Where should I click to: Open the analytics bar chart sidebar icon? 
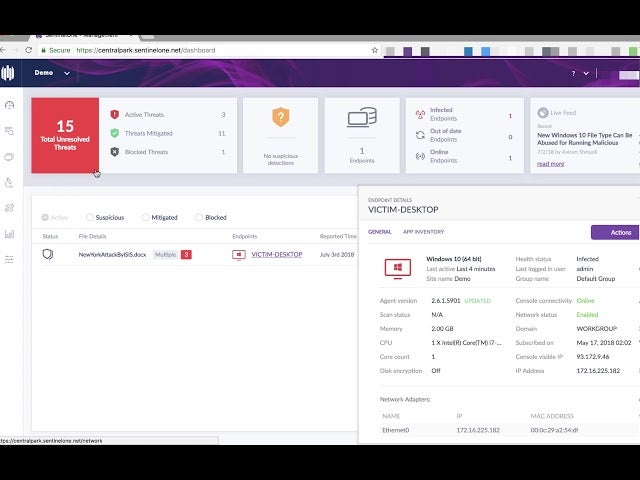point(10,234)
